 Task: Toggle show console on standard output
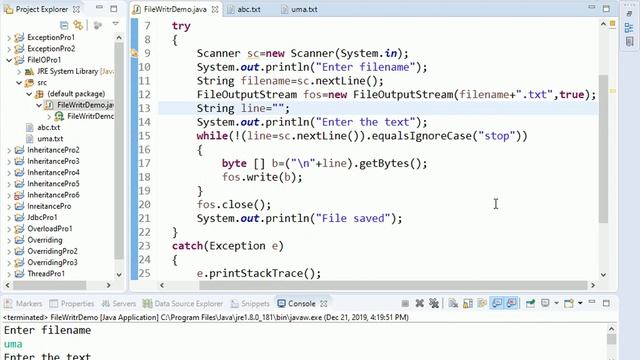click(x=497, y=303)
